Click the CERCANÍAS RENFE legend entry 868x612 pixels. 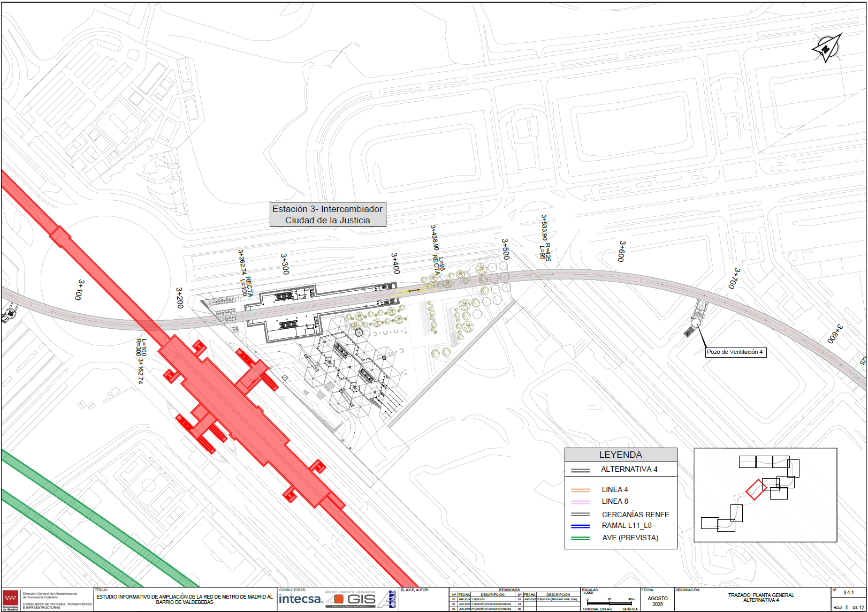635,515
